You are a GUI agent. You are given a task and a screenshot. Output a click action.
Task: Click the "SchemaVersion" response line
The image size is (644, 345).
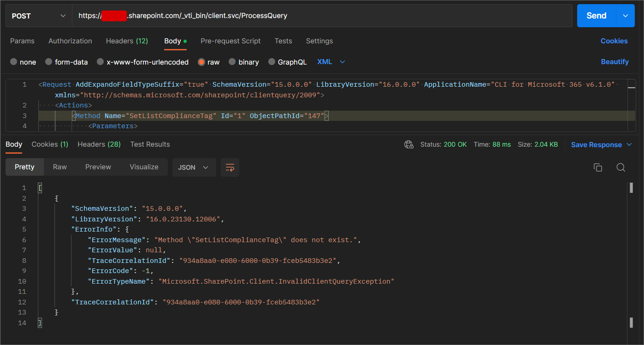click(129, 208)
